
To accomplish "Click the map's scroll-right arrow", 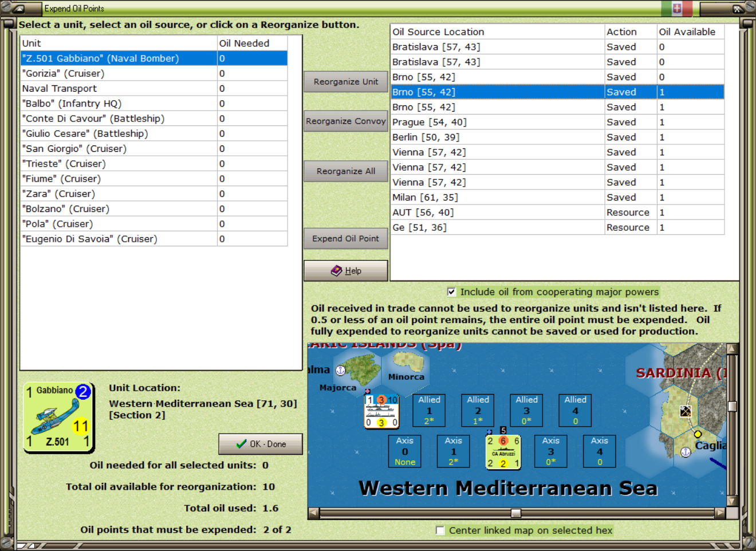I will [720, 513].
